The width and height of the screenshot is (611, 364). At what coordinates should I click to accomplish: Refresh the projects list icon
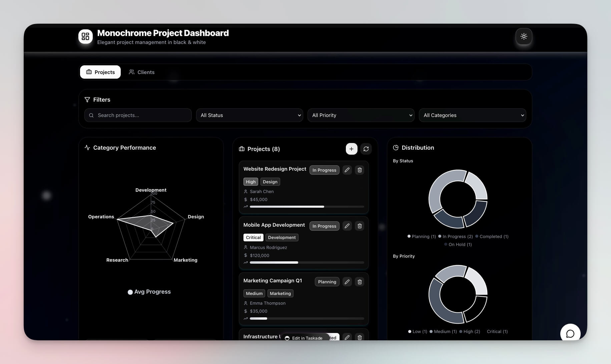tap(366, 149)
